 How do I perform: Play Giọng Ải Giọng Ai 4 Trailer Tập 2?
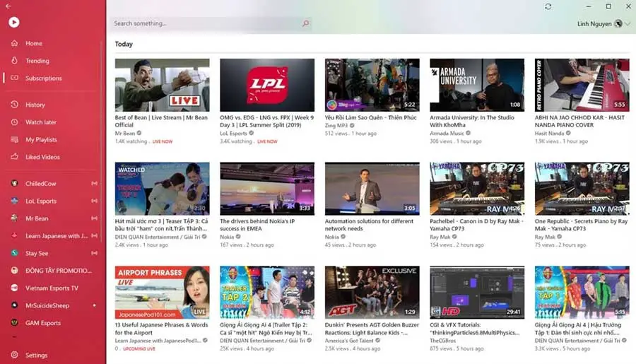267,292
